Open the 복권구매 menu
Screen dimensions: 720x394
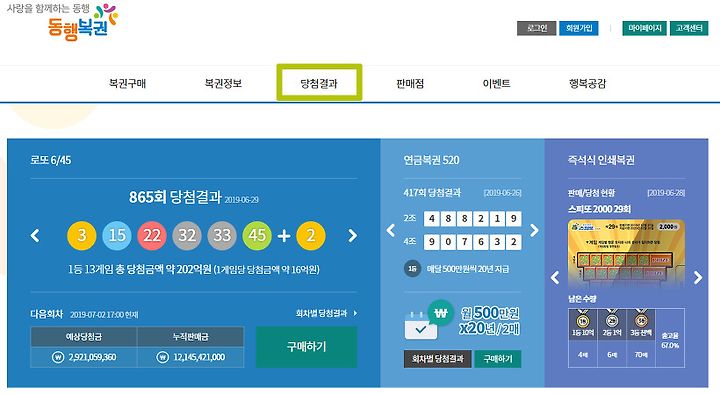pos(128,84)
